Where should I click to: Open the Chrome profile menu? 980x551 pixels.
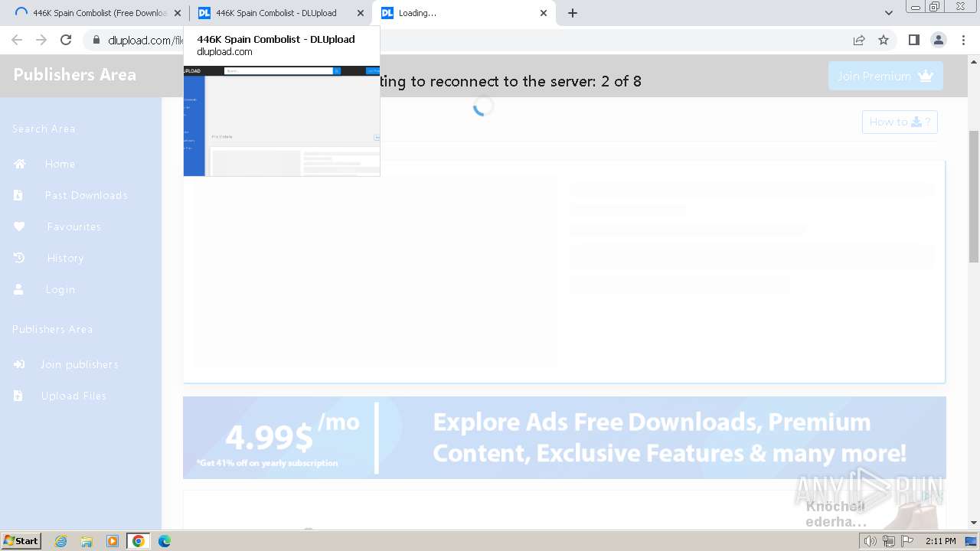(939, 40)
